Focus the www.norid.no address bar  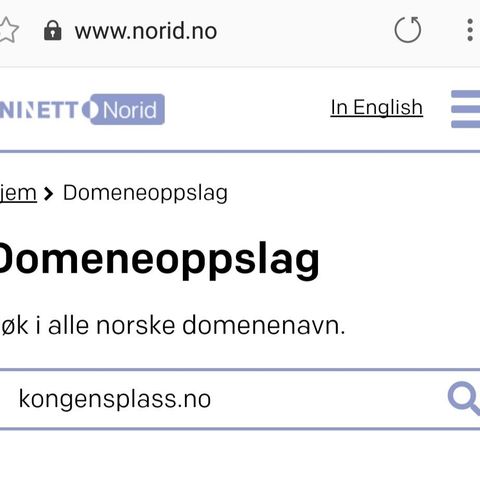click(146, 31)
